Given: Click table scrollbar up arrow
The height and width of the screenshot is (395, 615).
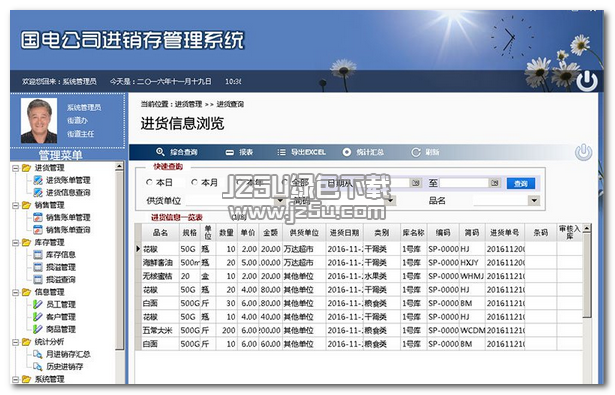Looking at the screenshot, I should click(x=587, y=228).
